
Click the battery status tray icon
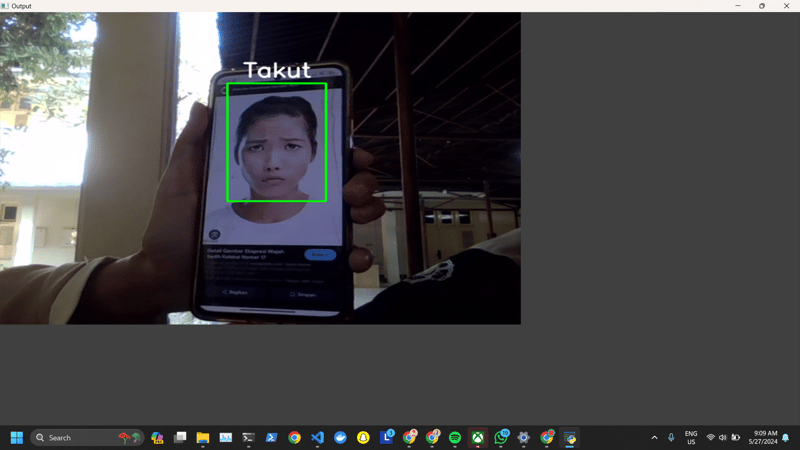point(735,438)
